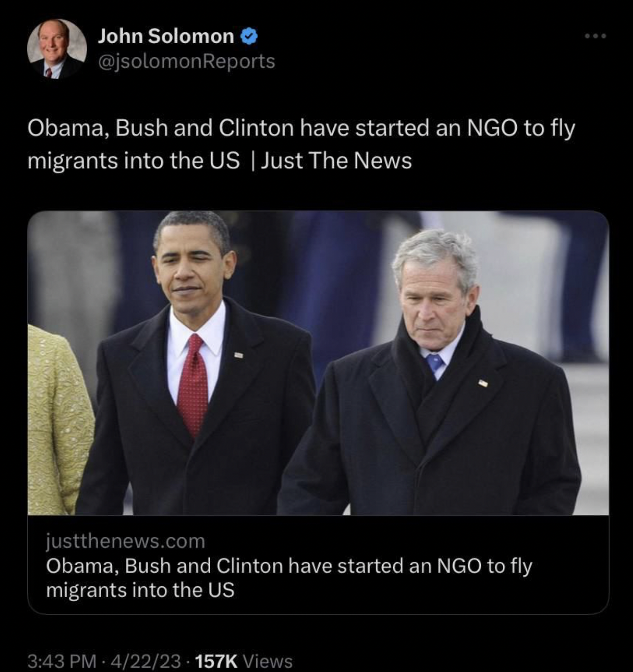Click the 'Views' label
633x672 pixels.
tap(268, 661)
